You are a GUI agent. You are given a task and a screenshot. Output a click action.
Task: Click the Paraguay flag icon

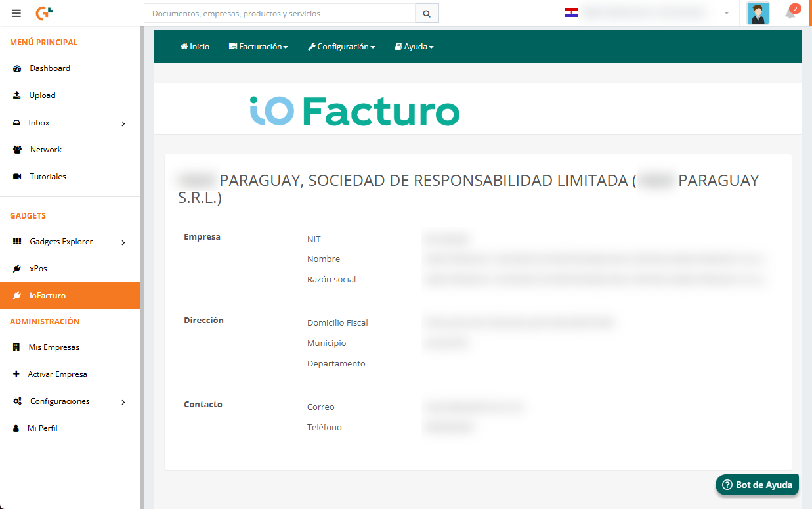tap(571, 12)
